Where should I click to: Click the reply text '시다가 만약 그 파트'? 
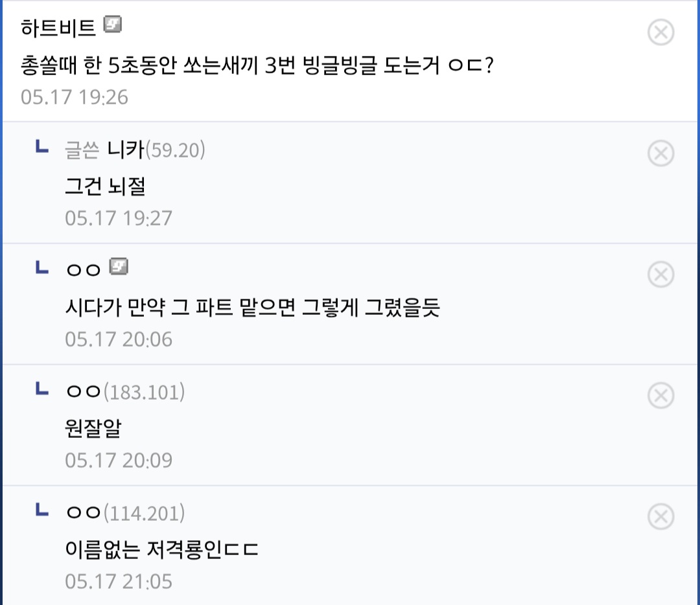click(149, 308)
